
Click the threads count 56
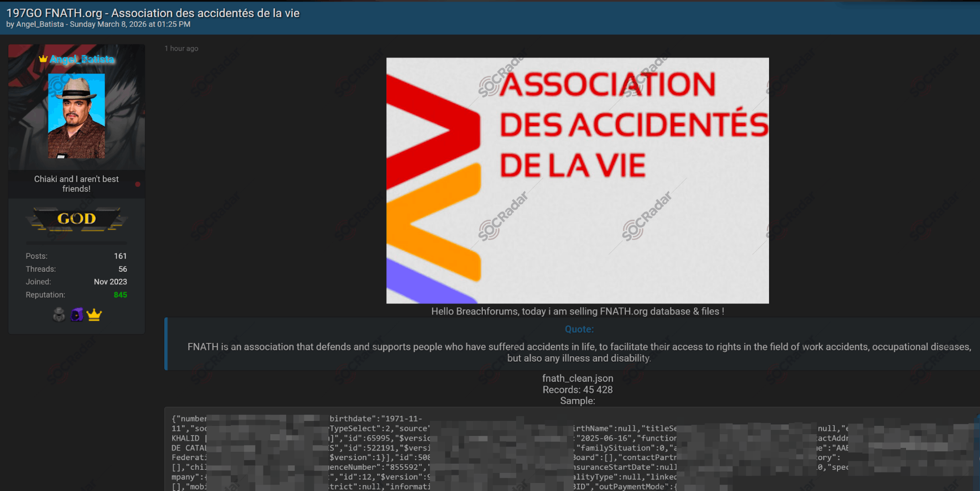point(123,269)
